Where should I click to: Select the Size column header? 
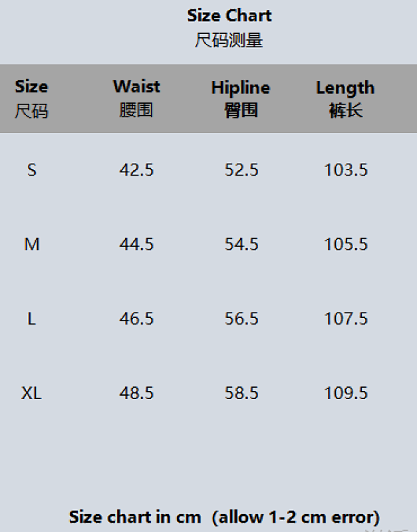[x=31, y=98]
